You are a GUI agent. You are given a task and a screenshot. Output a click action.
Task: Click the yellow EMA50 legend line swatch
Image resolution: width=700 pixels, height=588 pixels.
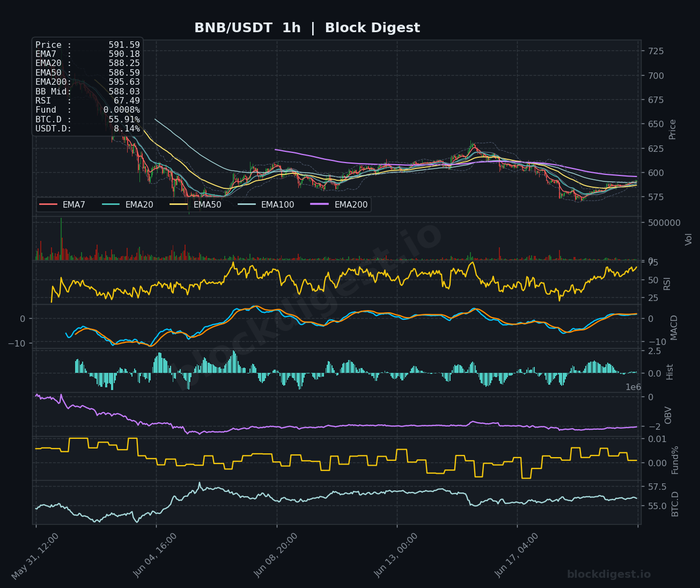pos(179,204)
